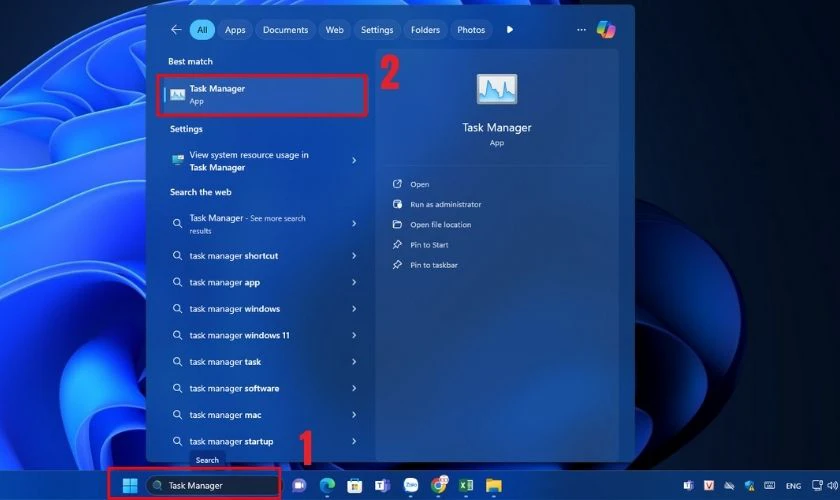Switch to the Documents filter tab
The height and width of the screenshot is (500, 840).
click(x=285, y=29)
